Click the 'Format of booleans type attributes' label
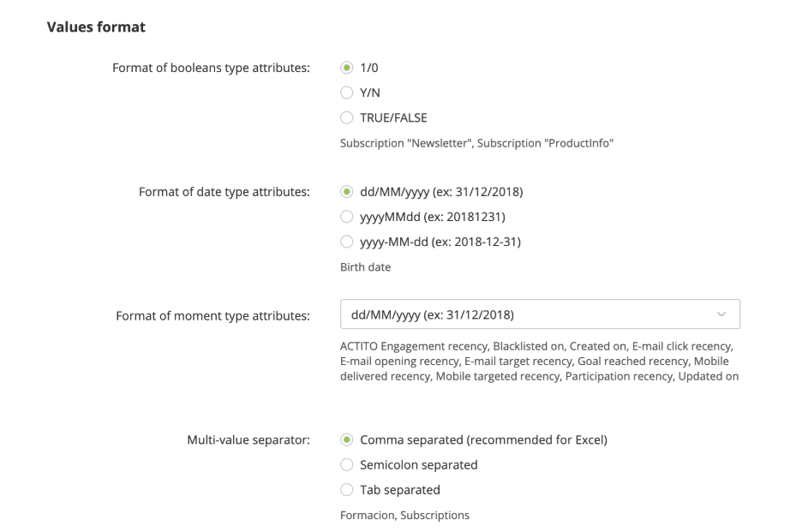802x532 pixels. pos(211,68)
